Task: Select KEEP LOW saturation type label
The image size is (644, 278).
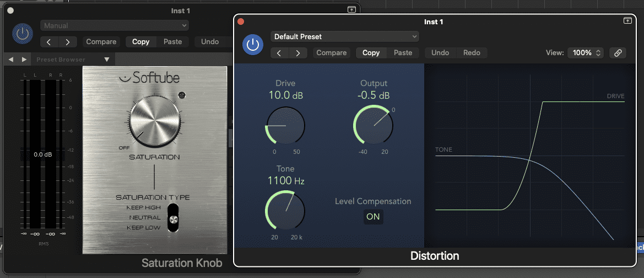Action: (x=143, y=227)
